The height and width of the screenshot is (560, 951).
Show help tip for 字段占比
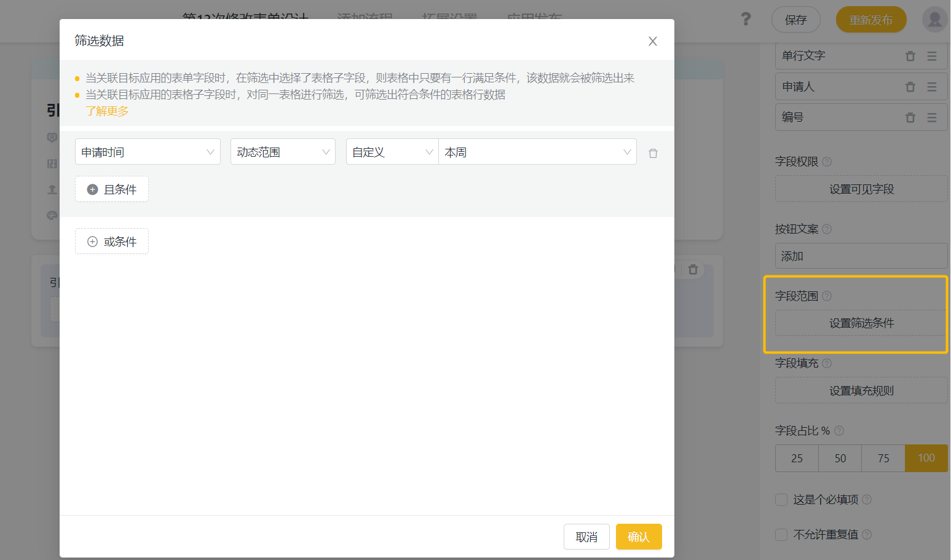[839, 431]
